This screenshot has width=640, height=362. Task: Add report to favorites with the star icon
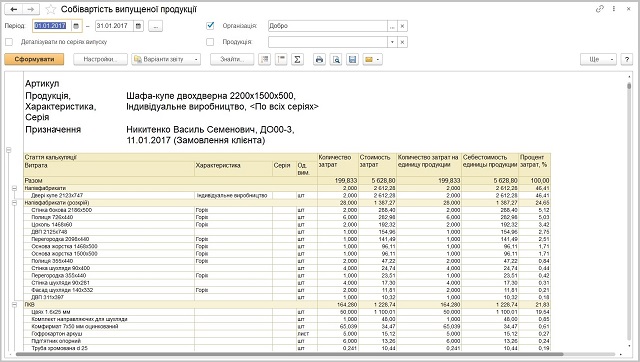51,9
